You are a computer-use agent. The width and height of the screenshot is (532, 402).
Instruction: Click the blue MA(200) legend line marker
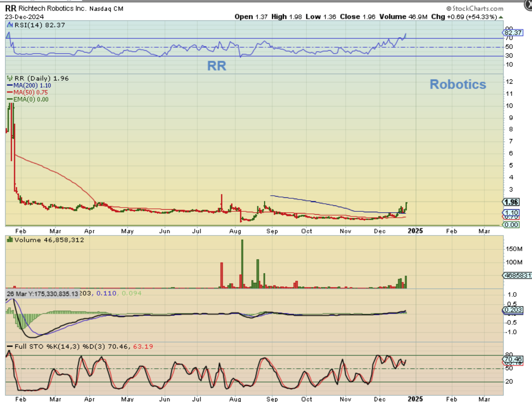(x=10, y=85)
